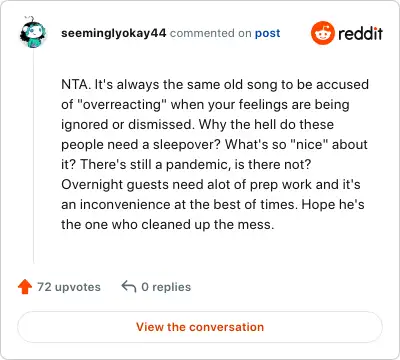The image size is (400, 360).
Task: Click the phrase "ignored or dismissed"
Action: click(127, 125)
